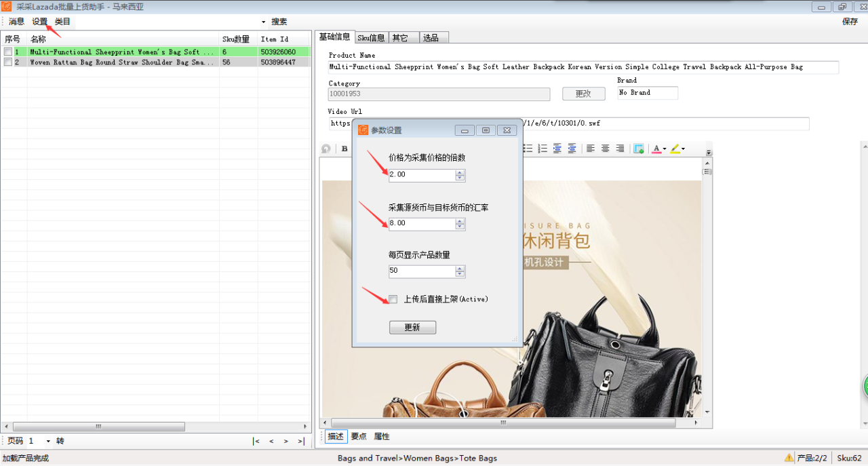Center align text in editor toolbar

click(606, 149)
